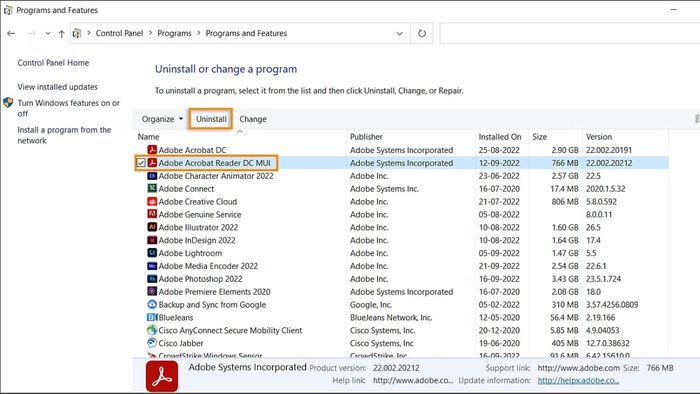Viewport: 700px width, 394px height.
Task: Click the Adobe Genuine Service icon
Action: pyautogui.click(x=152, y=214)
